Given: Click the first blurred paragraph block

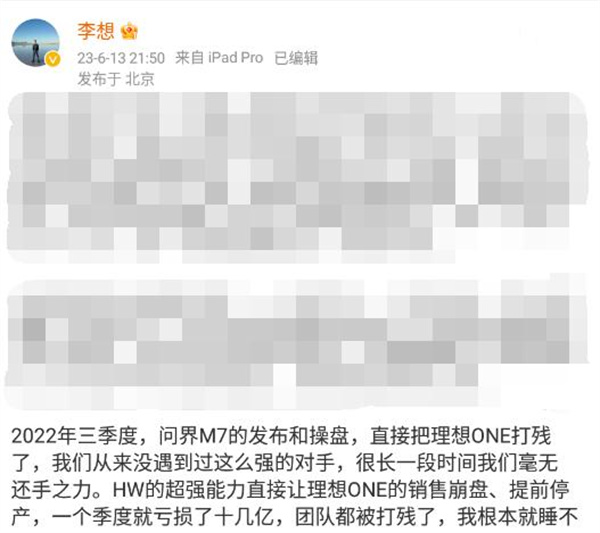Looking at the screenshot, I should point(297,177).
